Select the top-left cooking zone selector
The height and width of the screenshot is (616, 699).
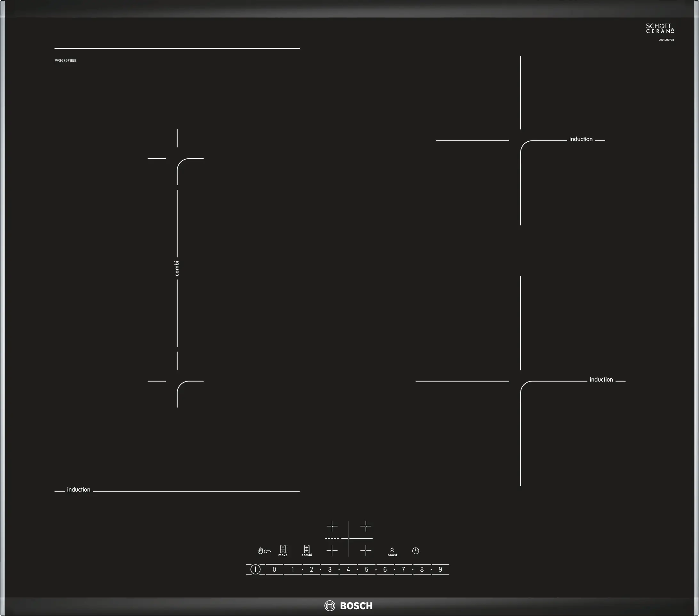click(332, 526)
